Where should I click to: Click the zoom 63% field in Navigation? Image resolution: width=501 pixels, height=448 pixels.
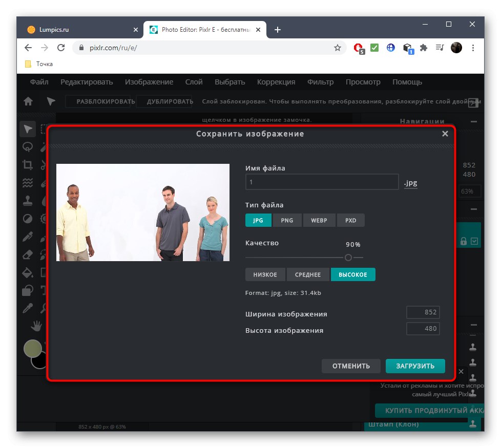tap(470, 191)
